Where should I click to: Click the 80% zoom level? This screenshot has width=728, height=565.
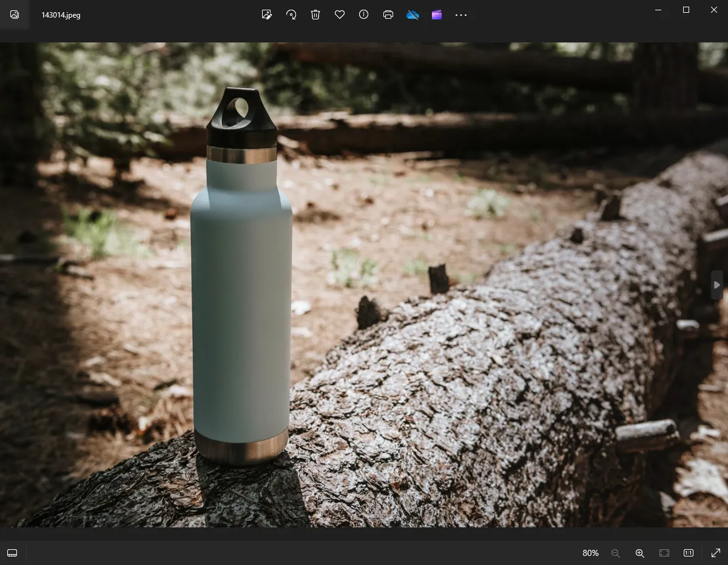click(590, 553)
